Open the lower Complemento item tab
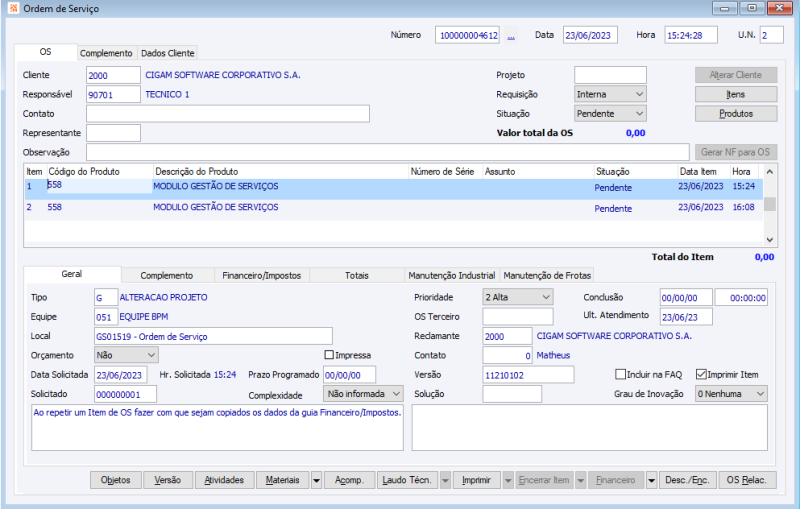 167,275
